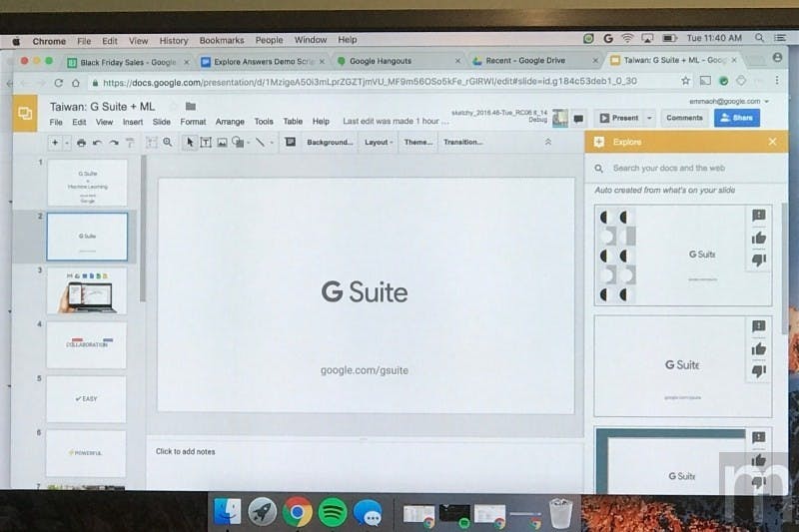Open the line tool dropdown arrow
Viewport: 799px width, 532px height.
click(272, 143)
